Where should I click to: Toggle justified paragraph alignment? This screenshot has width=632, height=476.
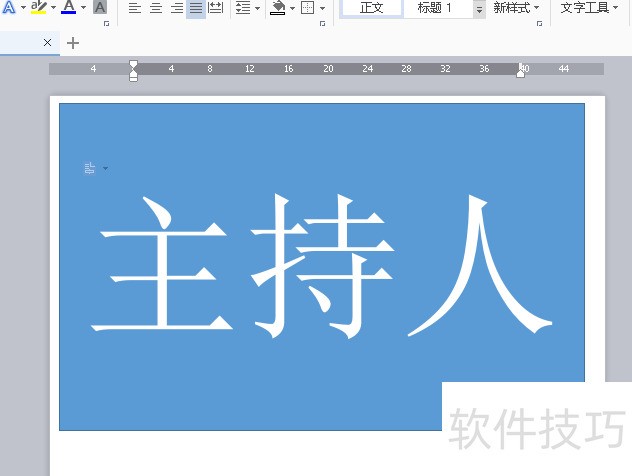(196, 8)
